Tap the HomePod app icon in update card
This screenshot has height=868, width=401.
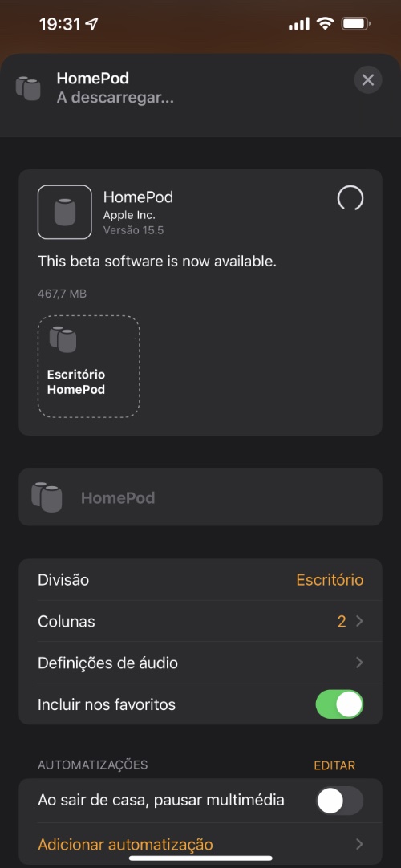65,212
